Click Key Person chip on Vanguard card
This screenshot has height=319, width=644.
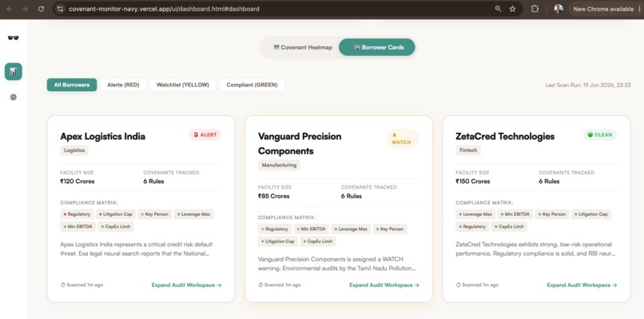pyautogui.click(x=390, y=229)
